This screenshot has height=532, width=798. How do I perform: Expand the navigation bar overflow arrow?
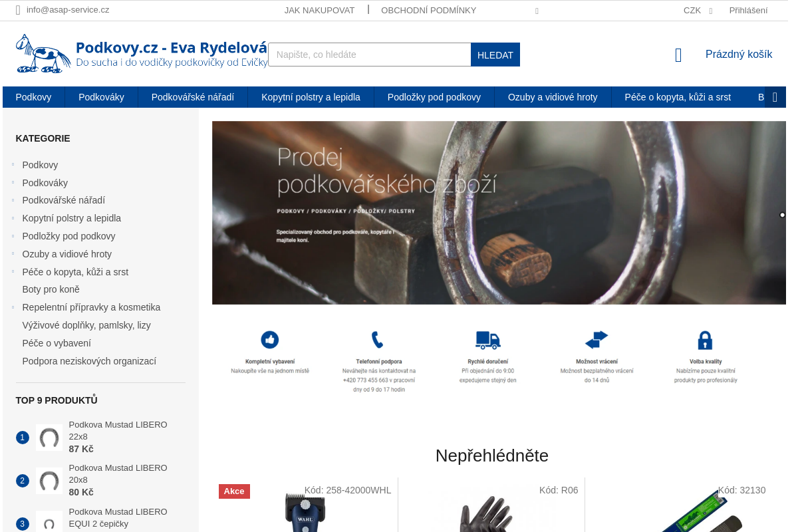coord(775,97)
